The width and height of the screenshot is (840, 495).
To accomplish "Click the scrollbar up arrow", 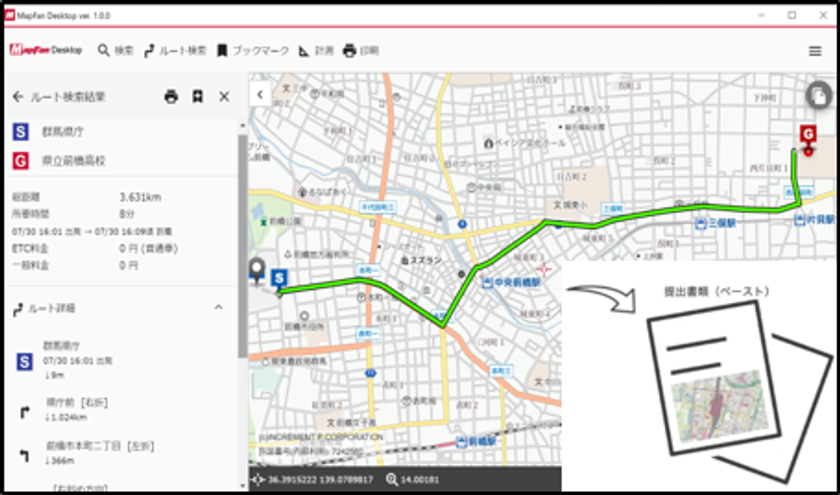I will pos(243,126).
